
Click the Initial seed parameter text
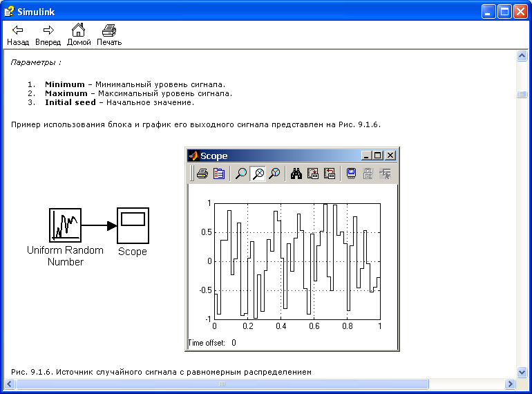tap(70, 102)
